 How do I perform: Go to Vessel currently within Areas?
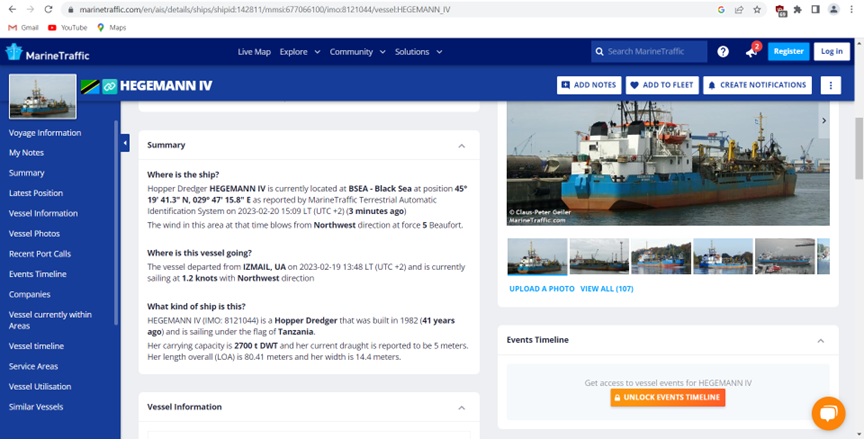(x=50, y=320)
